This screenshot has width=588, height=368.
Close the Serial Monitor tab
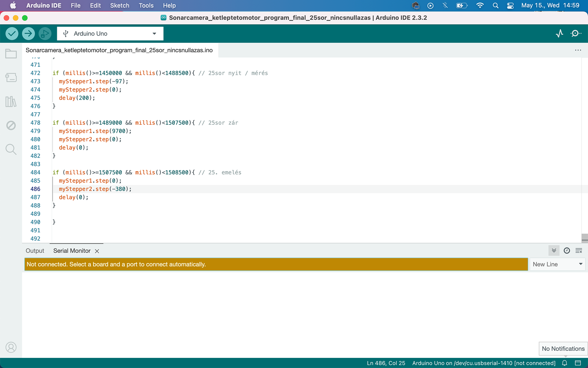97,251
